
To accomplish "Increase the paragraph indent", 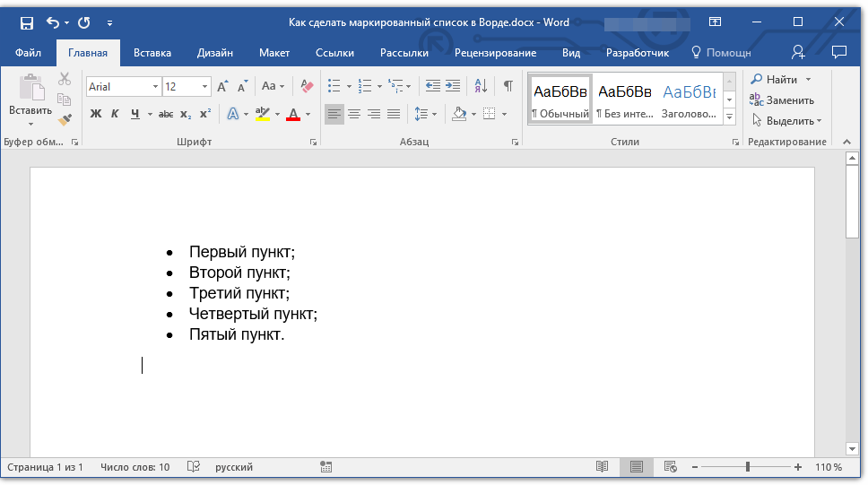I will click(453, 86).
